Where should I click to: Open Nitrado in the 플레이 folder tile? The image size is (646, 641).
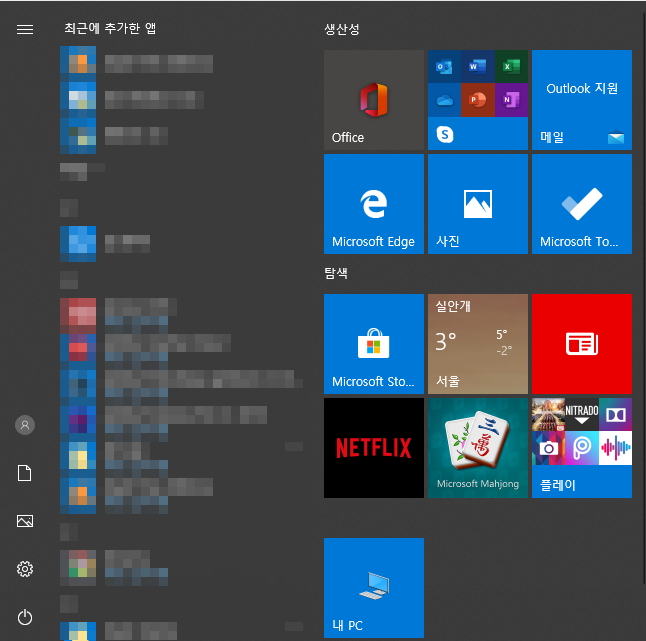(x=582, y=414)
